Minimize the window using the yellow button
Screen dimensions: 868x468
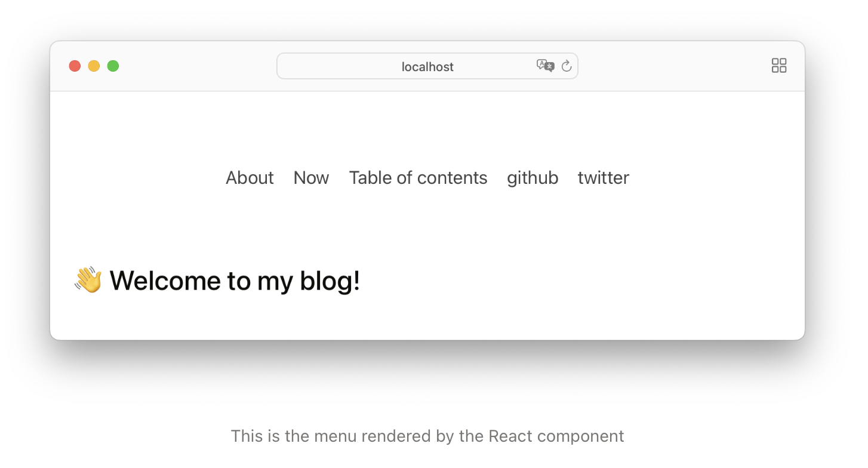coord(94,66)
